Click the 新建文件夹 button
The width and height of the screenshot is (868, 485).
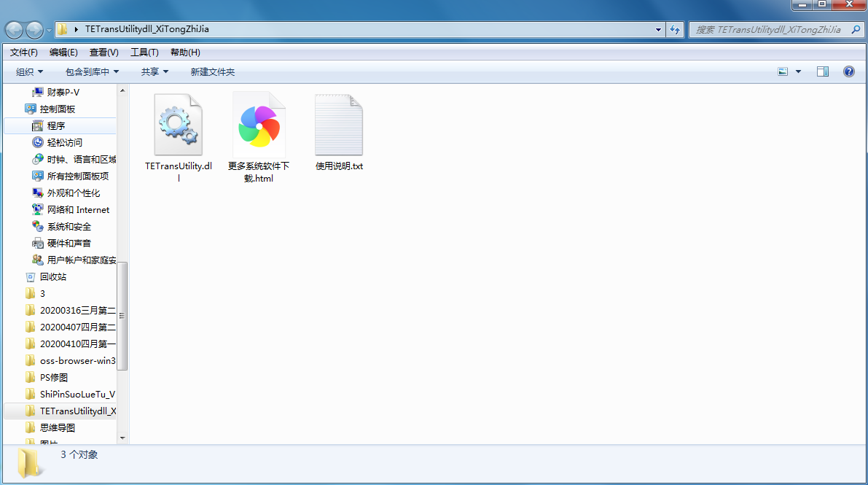click(x=213, y=71)
